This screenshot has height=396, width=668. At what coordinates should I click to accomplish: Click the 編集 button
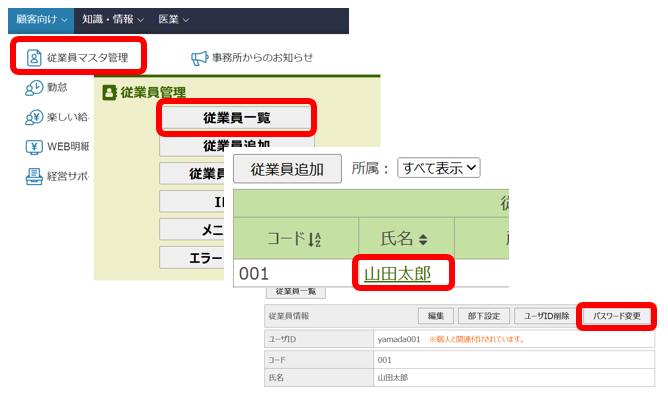435,316
